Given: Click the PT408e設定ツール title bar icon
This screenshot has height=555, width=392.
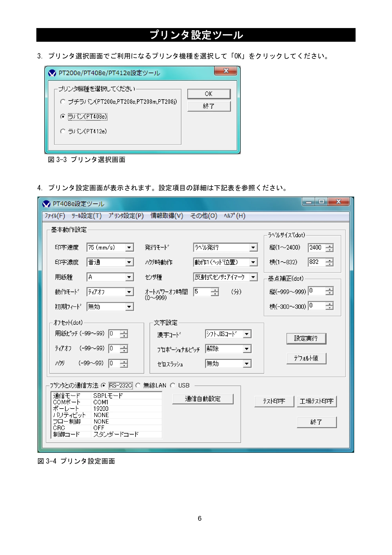Looking at the screenshot, I should [x=46, y=204].
